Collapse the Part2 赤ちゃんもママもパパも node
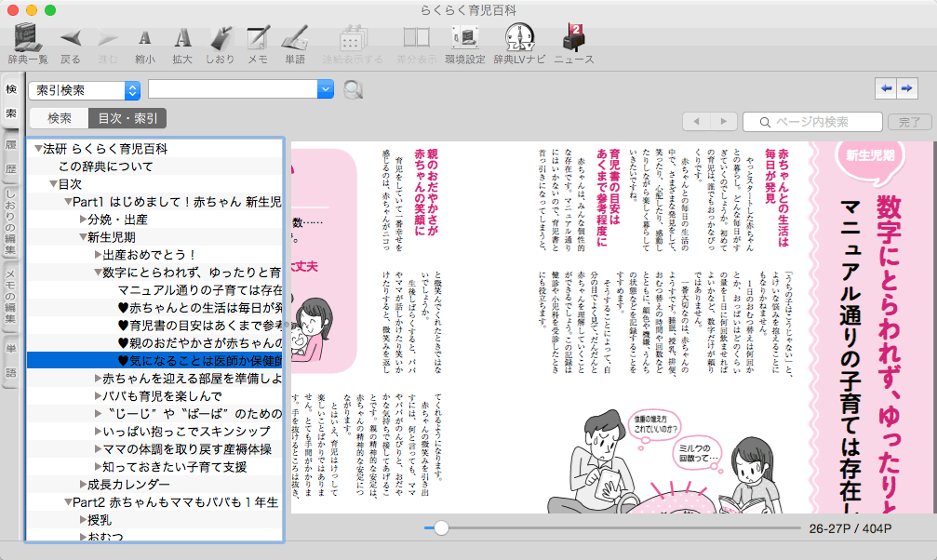Screen dimensions: 937x560 [x=68, y=502]
